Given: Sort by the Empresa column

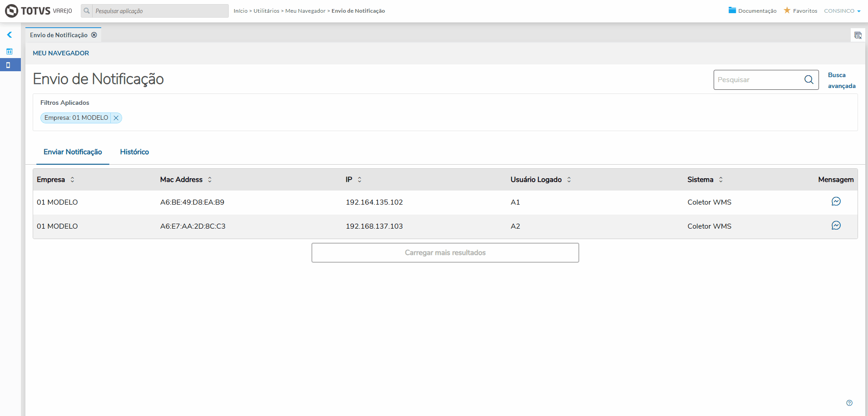Looking at the screenshot, I should (x=72, y=180).
